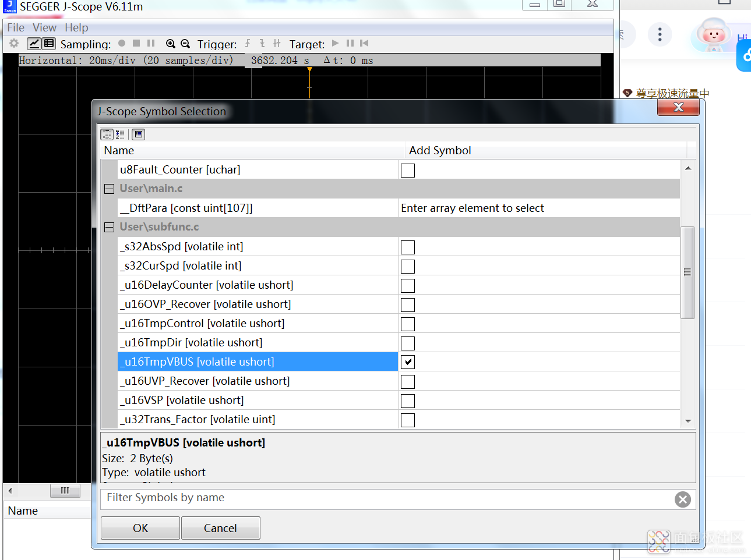Click the Add Symbol column header
Screen dimensions: 751x560
click(x=546, y=151)
